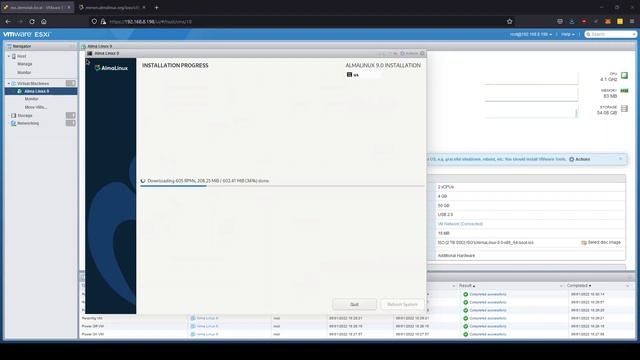640x360 pixels.
Task: Click the VM Network (Connected) link
Action: [460, 224]
